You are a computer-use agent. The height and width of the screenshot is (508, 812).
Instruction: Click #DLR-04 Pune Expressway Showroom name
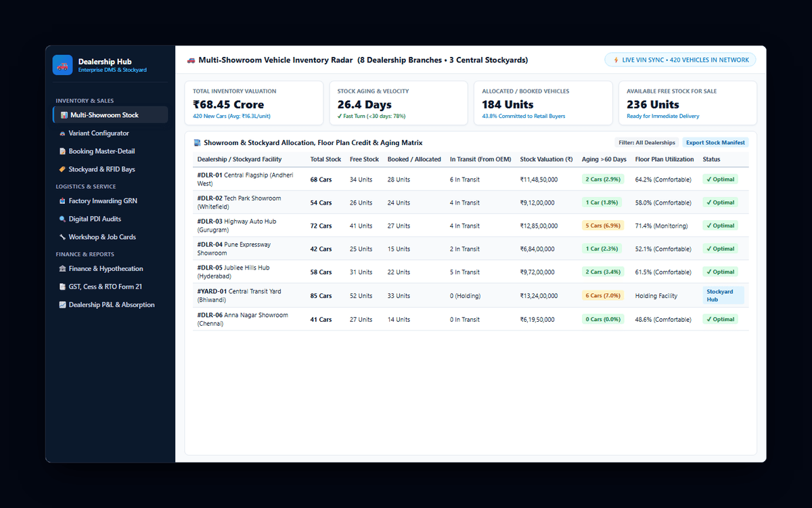(233, 249)
